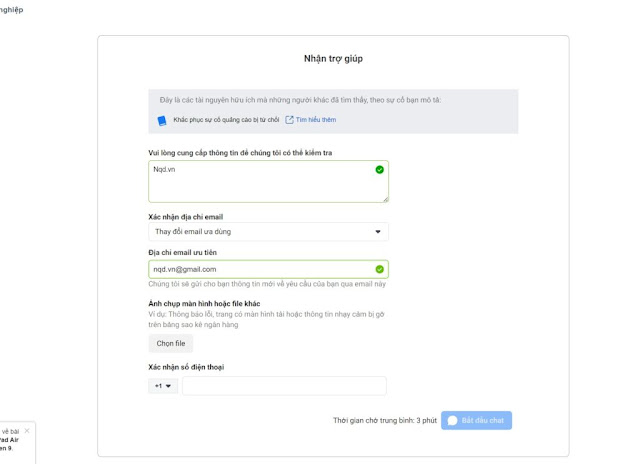Click the green checkmark in the email field
The height and width of the screenshot is (464, 640).
pyautogui.click(x=379, y=269)
